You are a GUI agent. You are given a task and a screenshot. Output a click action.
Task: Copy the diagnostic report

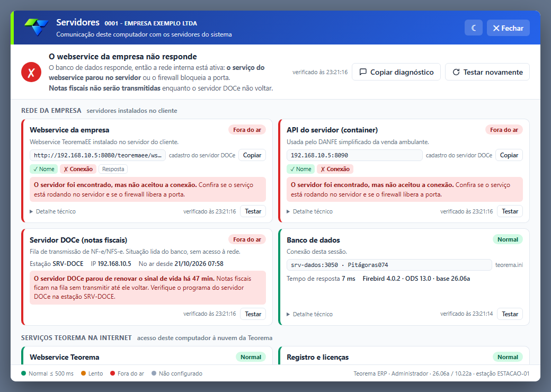(396, 72)
